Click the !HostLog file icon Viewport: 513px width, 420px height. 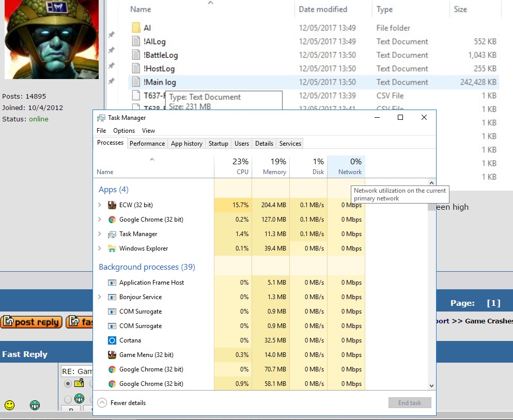(x=136, y=68)
